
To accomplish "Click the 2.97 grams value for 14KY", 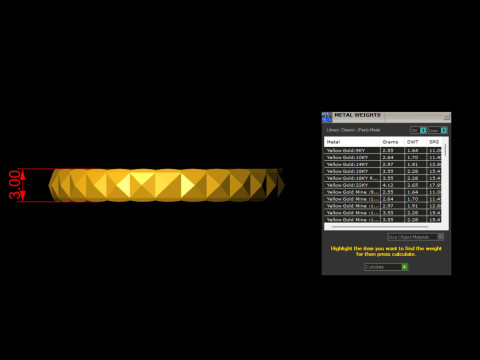I will pyautogui.click(x=388, y=164).
